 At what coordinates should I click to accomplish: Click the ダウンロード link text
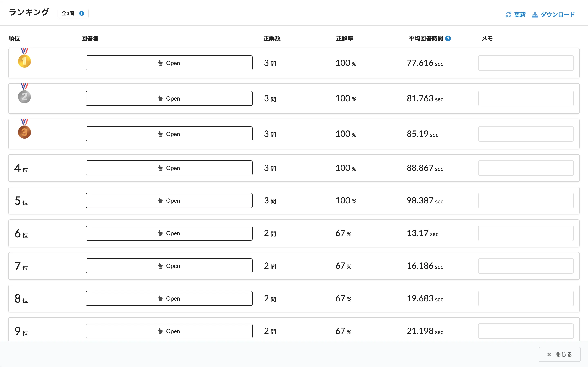(558, 15)
